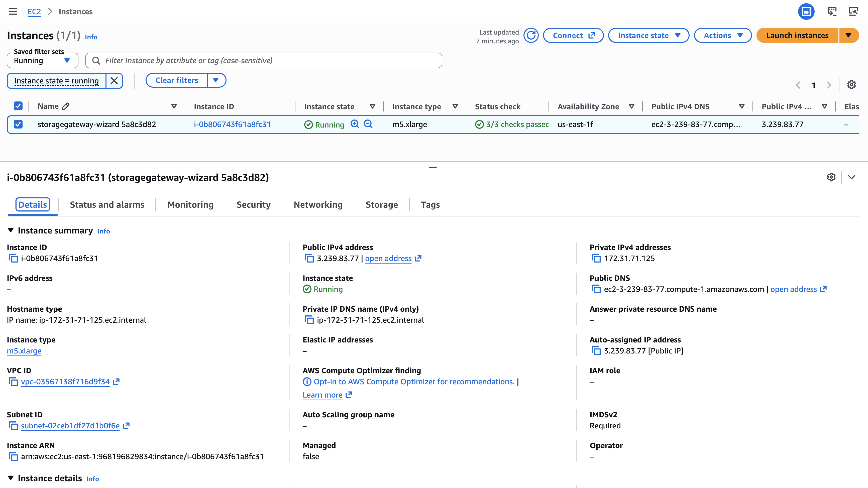Edit the Name column pencil icon
Screen dimensions: 868x488
tap(66, 106)
